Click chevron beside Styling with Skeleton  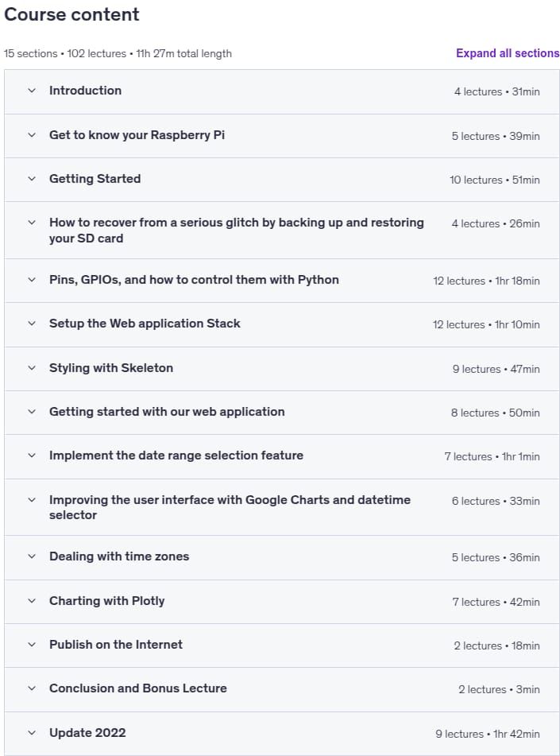point(32,368)
